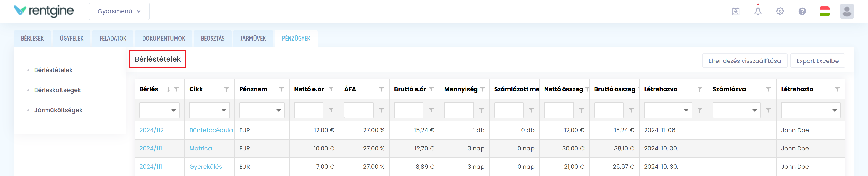The image size is (868, 176).
Task: Open rental link 2024/112
Action: [x=151, y=130]
